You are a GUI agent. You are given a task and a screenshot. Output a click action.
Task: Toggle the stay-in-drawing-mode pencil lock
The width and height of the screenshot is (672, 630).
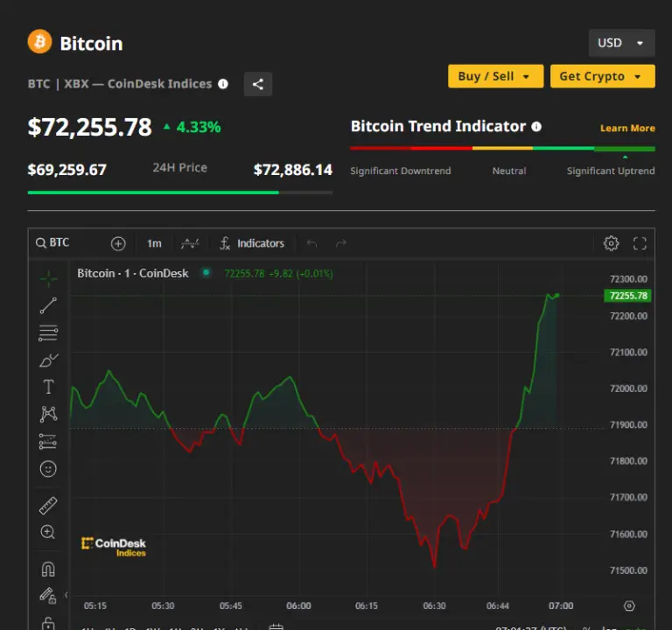tap(48, 596)
